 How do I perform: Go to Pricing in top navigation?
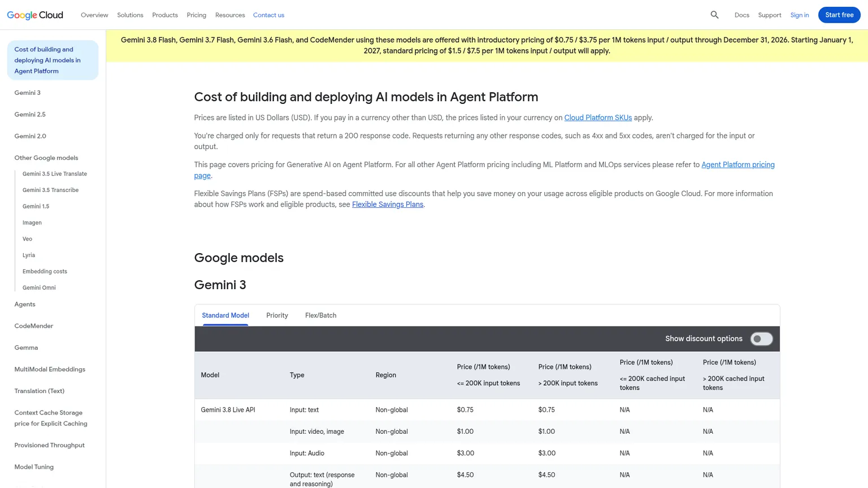point(197,15)
